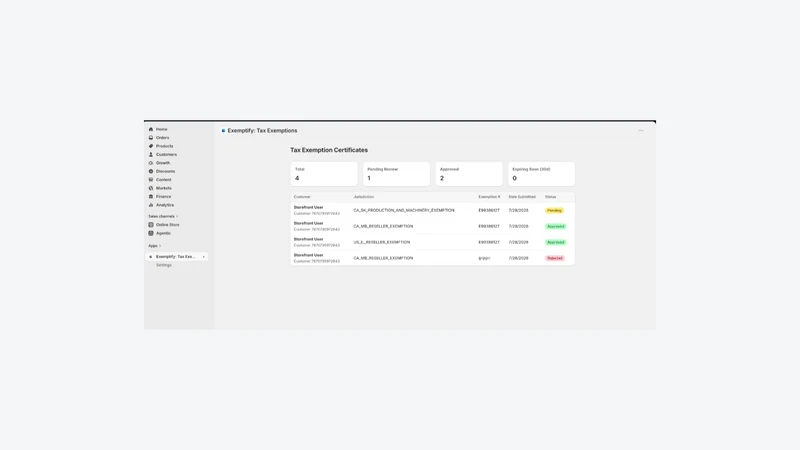The width and height of the screenshot is (800, 450).
Task: Click the blue Exemptify icon in the page header
Action: tap(223, 131)
